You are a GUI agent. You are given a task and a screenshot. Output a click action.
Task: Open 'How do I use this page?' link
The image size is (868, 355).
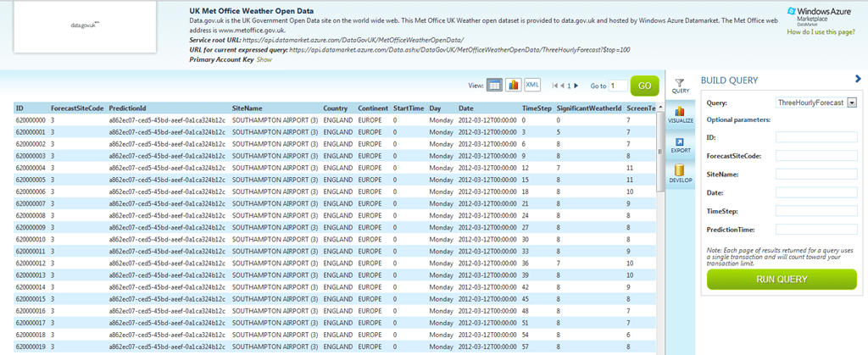tap(821, 32)
